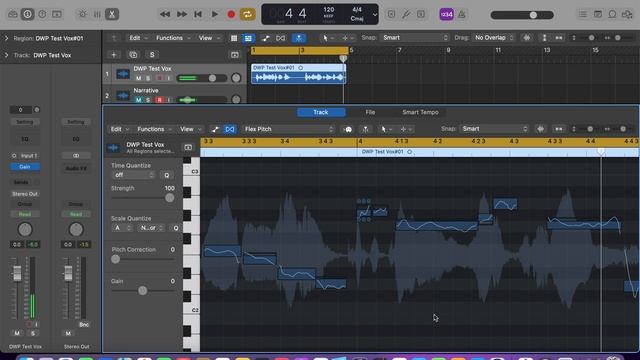
Task: Start playback with the Play button
Action: tap(214, 14)
